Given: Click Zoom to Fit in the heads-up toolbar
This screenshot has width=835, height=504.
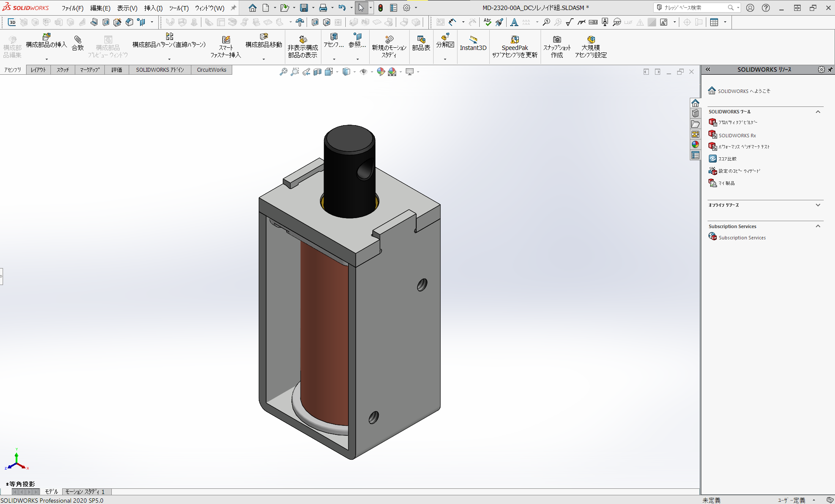Looking at the screenshot, I should point(284,72).
